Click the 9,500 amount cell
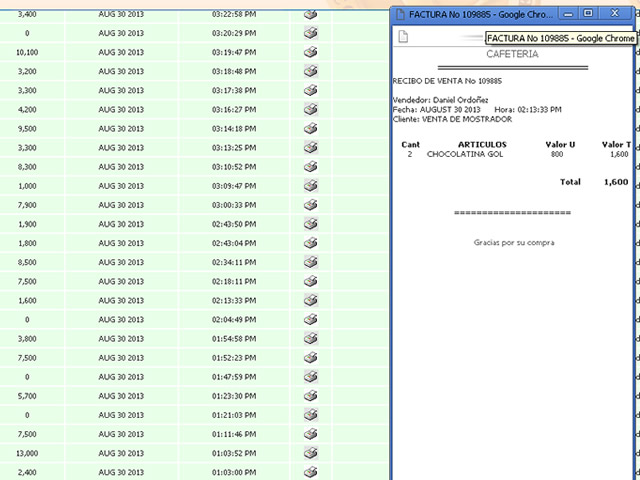This screenshot has width=640, height=480. [27, 129]
